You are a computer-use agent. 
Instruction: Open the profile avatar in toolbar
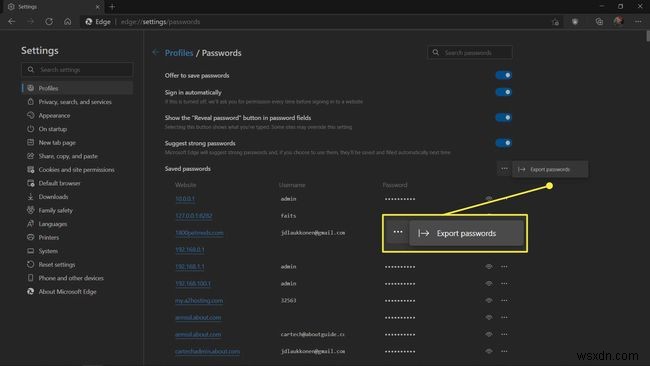(618, 21)
